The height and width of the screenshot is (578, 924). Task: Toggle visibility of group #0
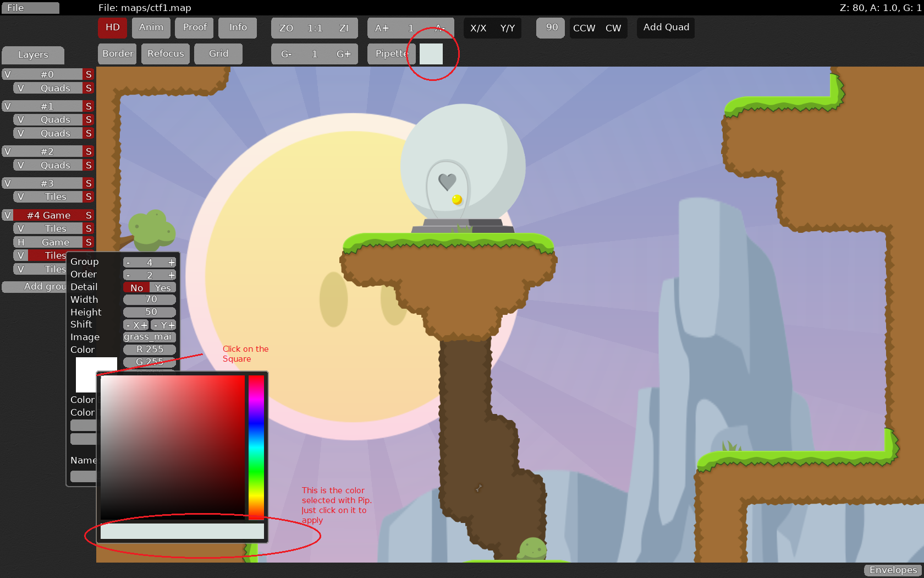tap(7, 74)
